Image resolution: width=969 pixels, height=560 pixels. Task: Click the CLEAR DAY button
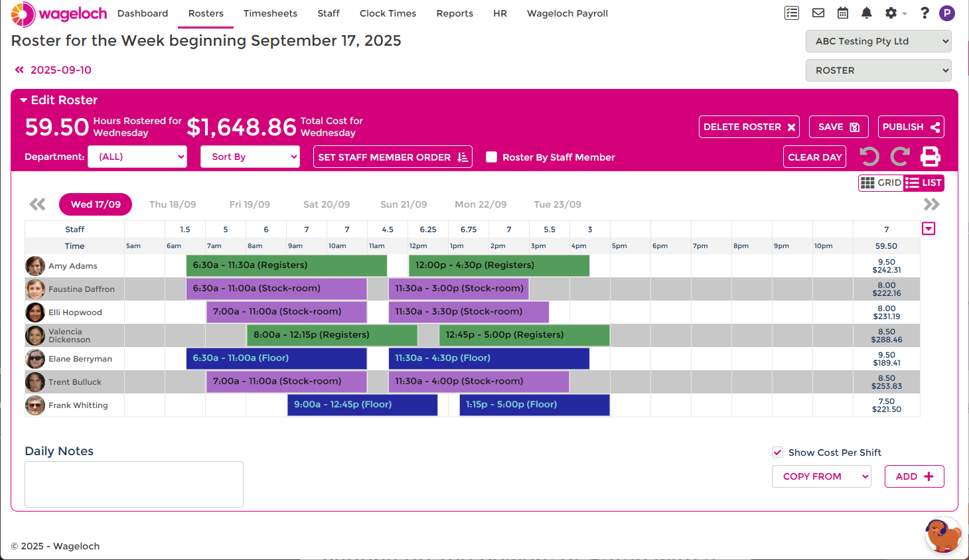point(814,157)
